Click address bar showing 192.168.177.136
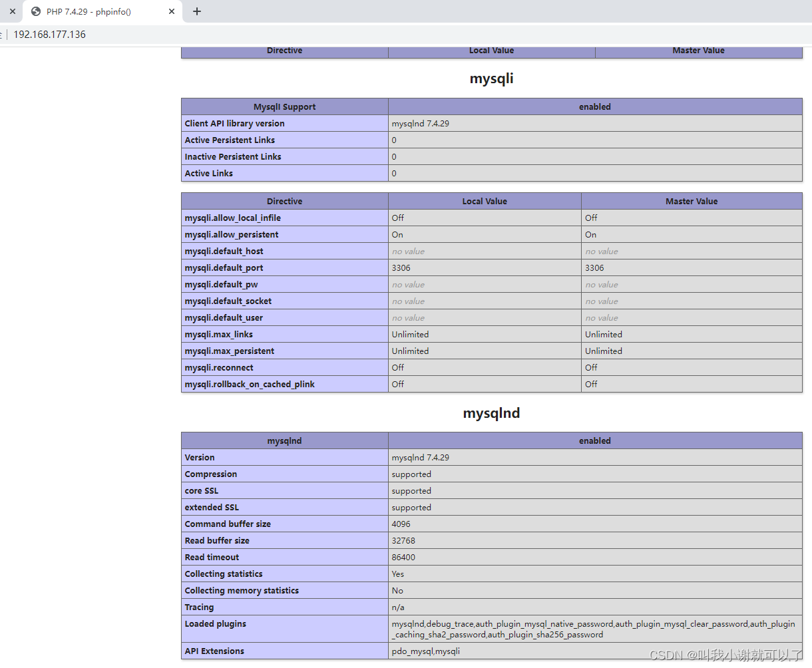This screenshot has width=812, height=668. click(x=50, y=35)
